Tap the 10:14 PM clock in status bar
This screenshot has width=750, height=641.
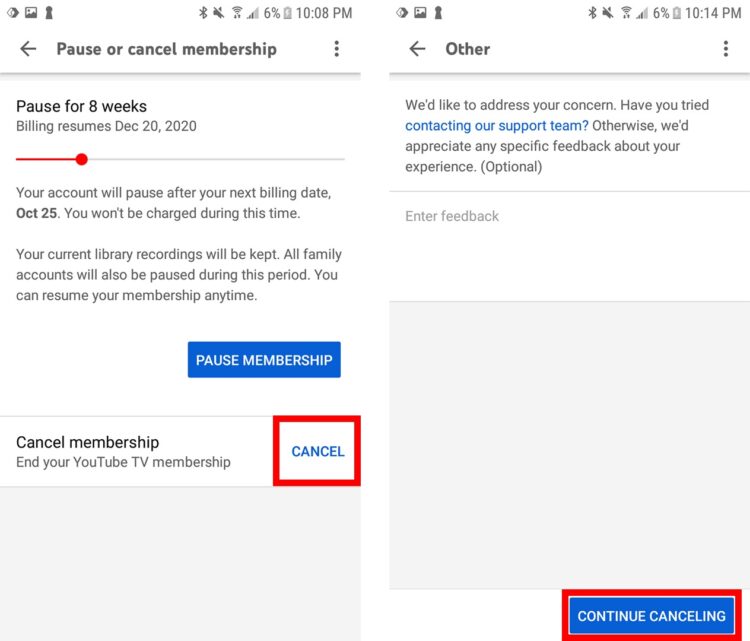tap(713, 13)
